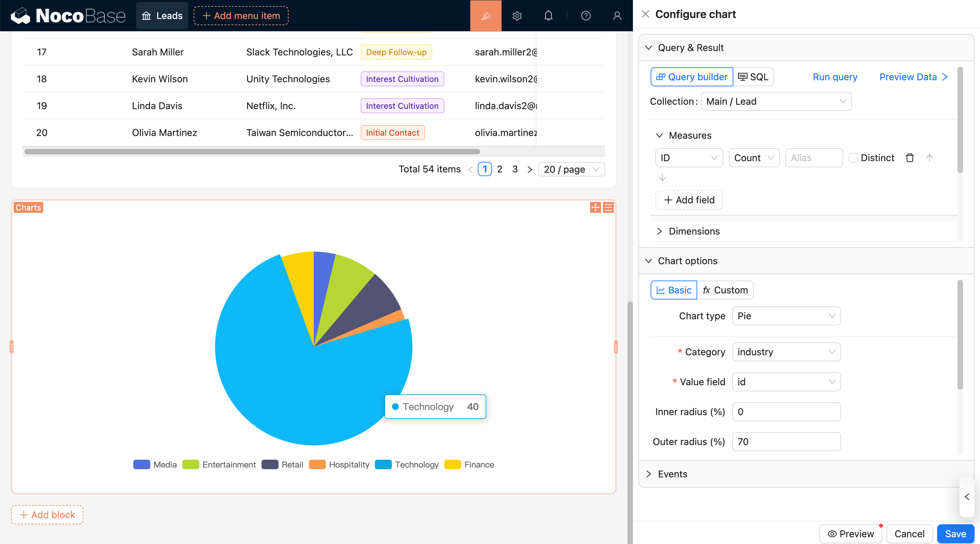This screenshot has height=544, width=980.
Task: Toggle Technology series in chart legend
Action: tap(416, 464)
